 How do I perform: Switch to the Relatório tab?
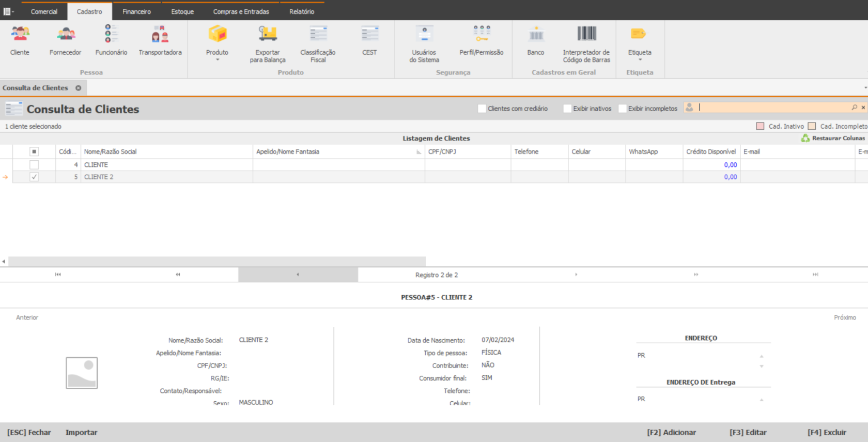coord(302,11)
